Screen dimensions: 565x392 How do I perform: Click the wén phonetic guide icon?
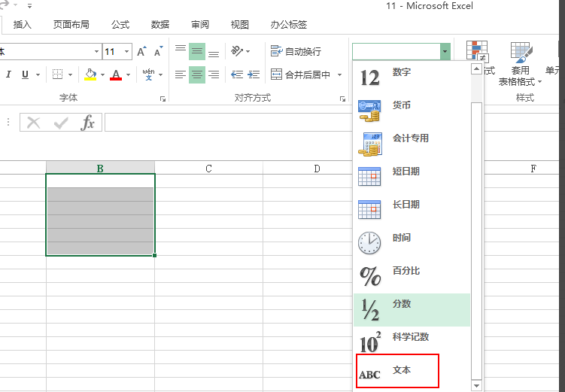(x=148, y=74)
